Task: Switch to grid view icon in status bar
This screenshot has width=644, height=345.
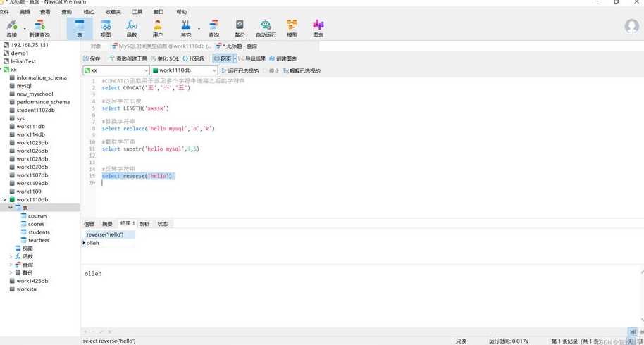Action: [x=633, y=332]
